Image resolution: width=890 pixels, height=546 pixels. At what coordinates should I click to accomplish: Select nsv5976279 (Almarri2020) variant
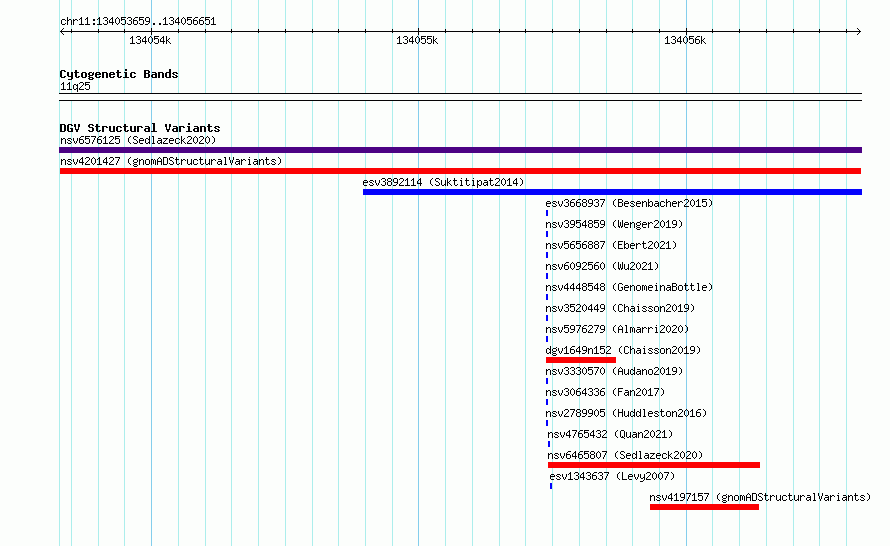tap(617, 329)
